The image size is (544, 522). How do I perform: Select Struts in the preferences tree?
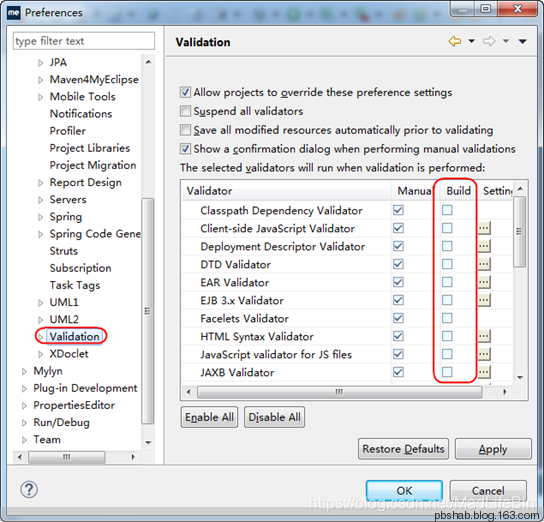[64, 251]
